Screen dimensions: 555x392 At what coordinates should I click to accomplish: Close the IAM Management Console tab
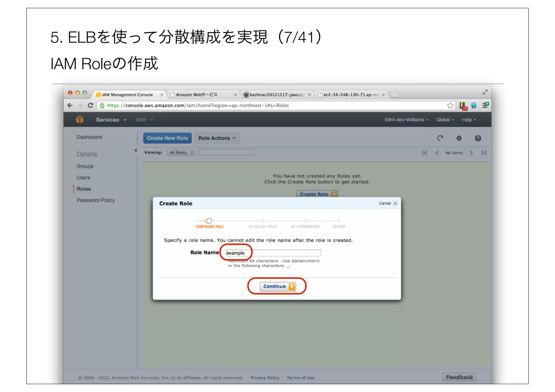[x=162, y=95]
